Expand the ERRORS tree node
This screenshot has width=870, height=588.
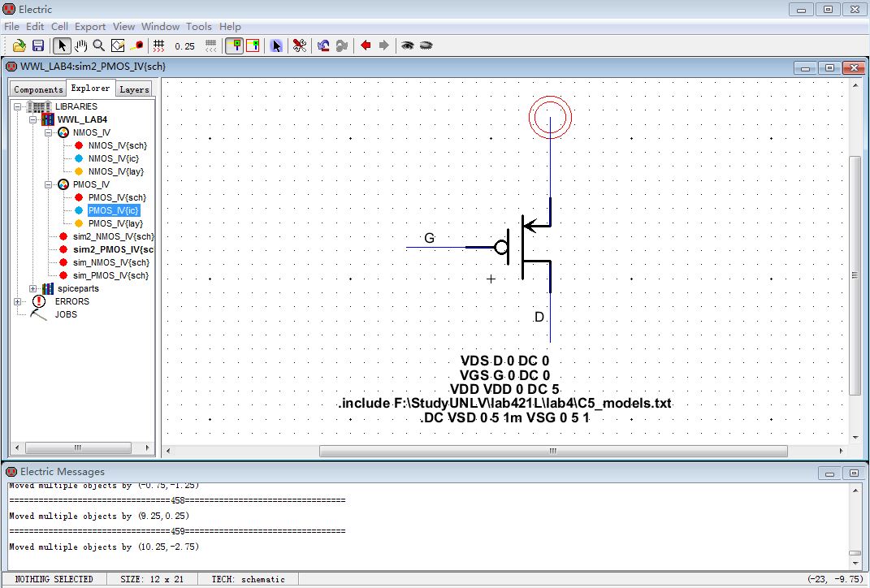tap(18, 301)
